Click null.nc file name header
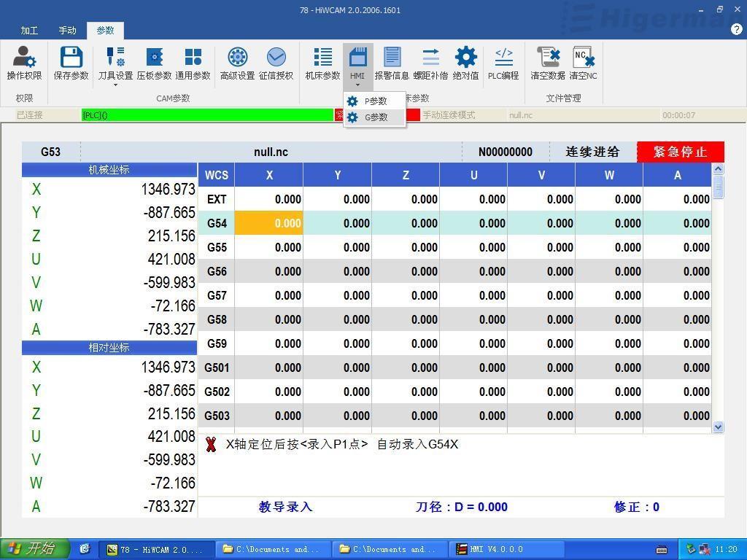This screenshot has width=747, height=560. pyautogui.click(x=271, y=152)
